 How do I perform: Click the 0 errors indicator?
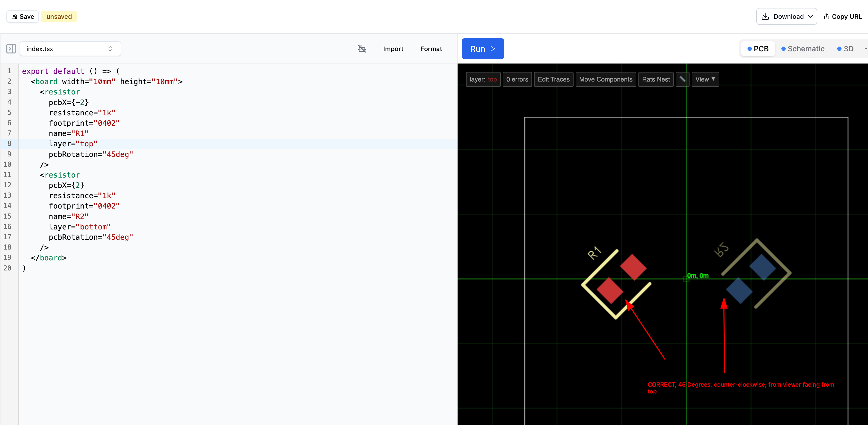[x=517, y=79]
